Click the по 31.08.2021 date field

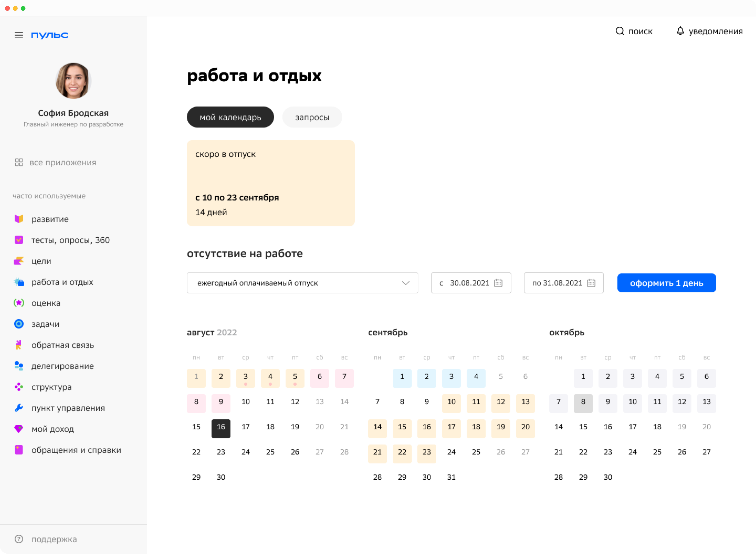pyautogui.click(x=564, y=283)
